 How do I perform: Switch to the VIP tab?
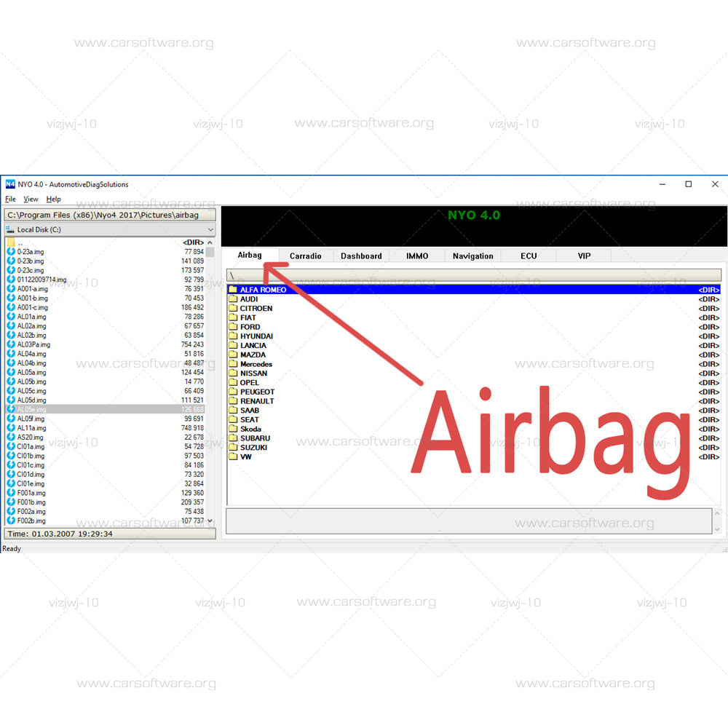(x=584, y=256)
